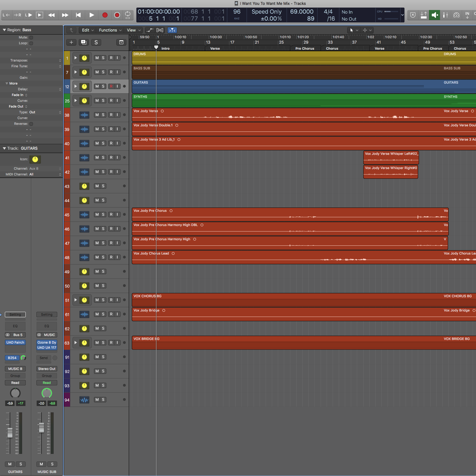Open the View menu
This screenshot has height=476, width=476.
(134, 30)
